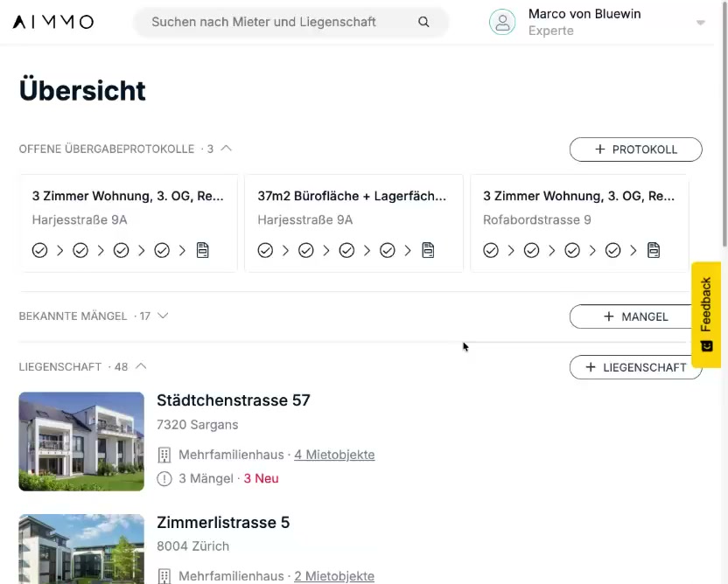
Task: Click the search magnifier icon
Action: tap(423, 22)
